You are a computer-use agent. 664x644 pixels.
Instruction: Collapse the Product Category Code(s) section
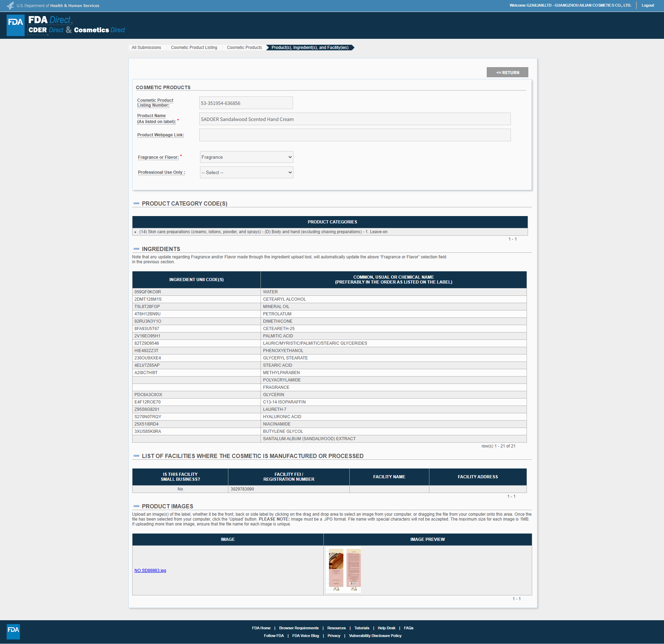tap(136, 203)
